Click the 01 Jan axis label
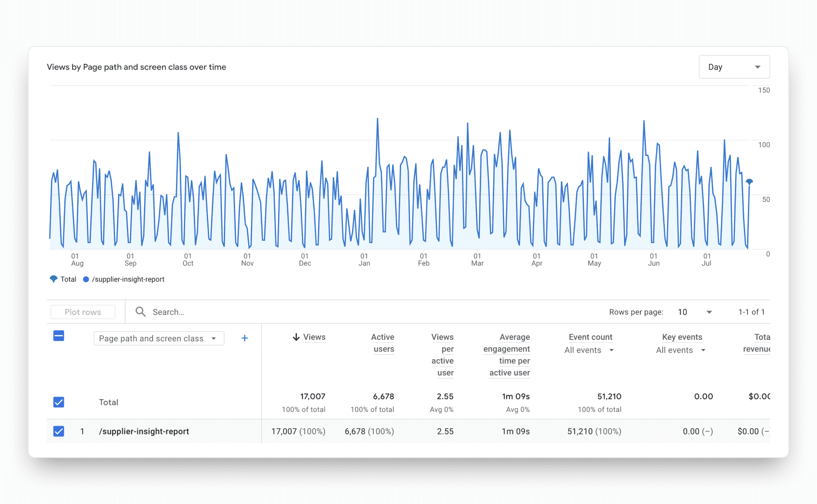The width and height of the screenshot is (817, 504). (x=364, y=259)
